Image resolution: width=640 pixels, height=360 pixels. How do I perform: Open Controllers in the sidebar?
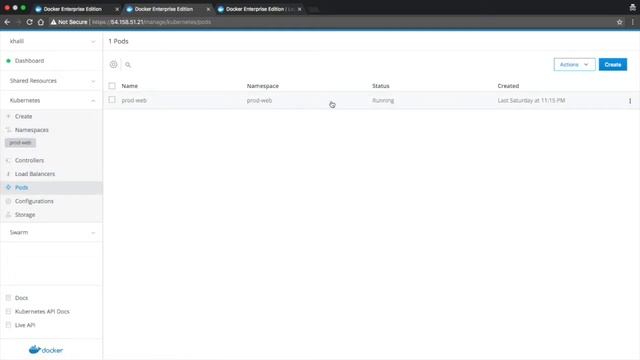tap(29, 160)
